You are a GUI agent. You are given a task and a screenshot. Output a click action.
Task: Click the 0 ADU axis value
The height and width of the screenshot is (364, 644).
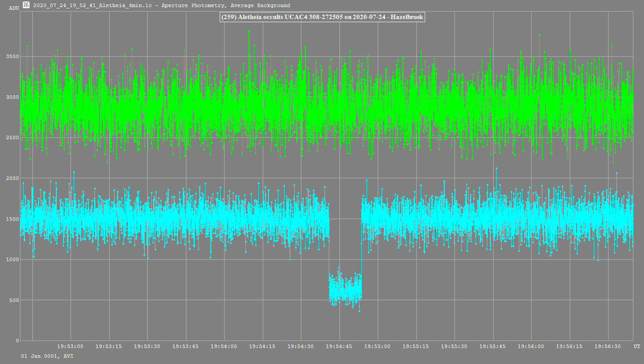tap(17, 341)
